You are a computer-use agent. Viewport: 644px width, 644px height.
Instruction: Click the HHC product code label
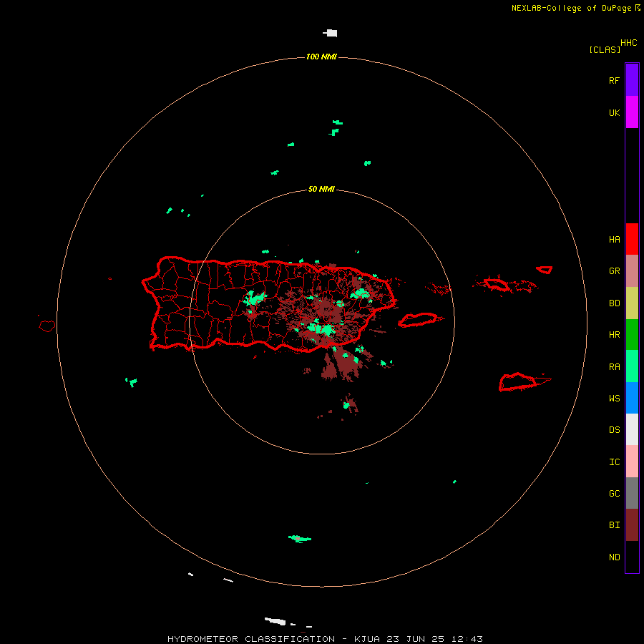click(x=629, y=43)
